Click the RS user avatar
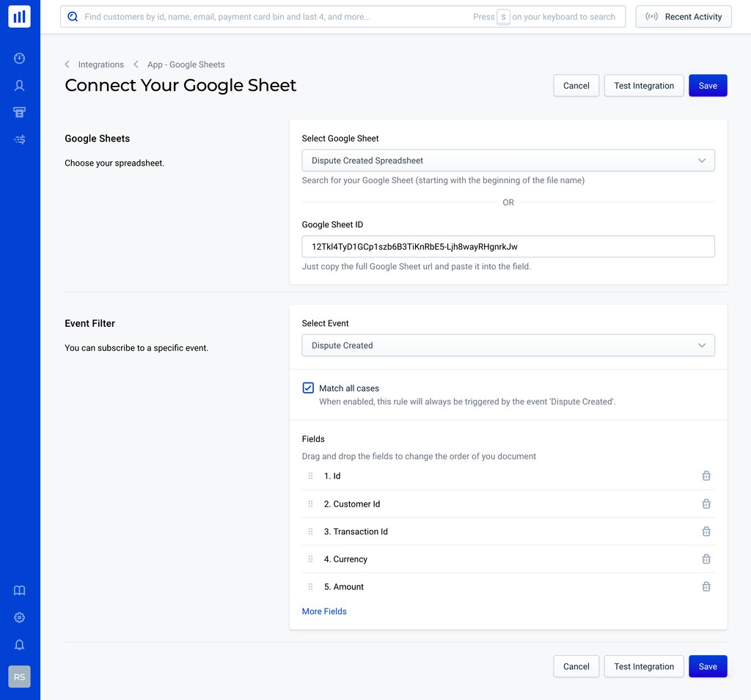This screenshot has width=751, height=700. coord(20,677)
